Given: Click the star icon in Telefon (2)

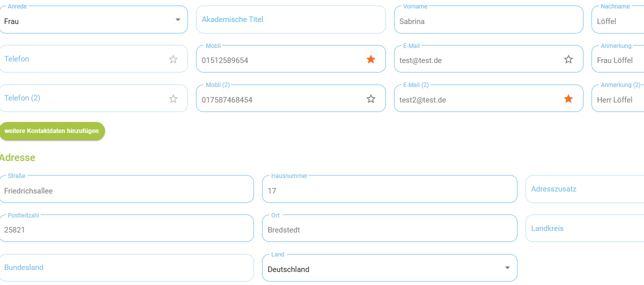Looking at the screenshot, I should click(173, 98).
